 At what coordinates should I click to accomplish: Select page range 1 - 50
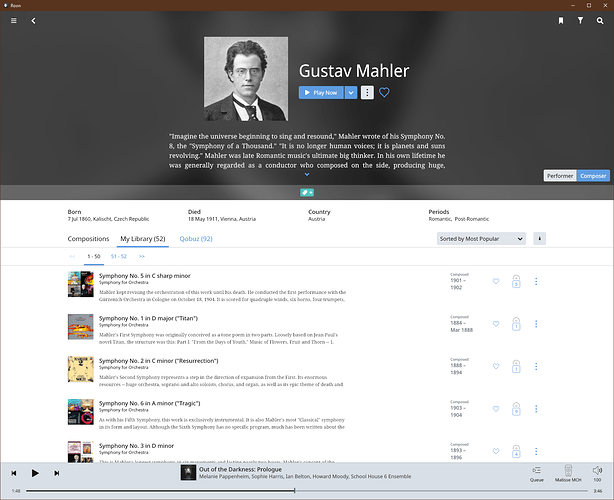[94, 256]
